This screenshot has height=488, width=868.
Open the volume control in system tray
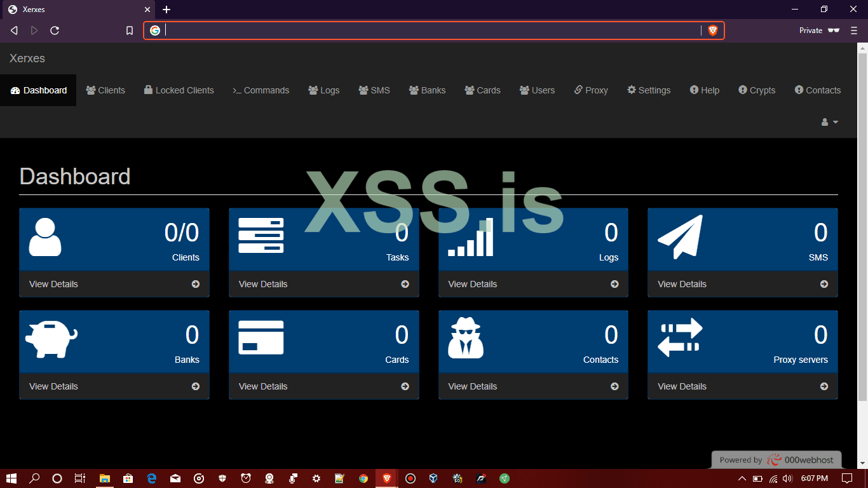(x=788, y=478)
